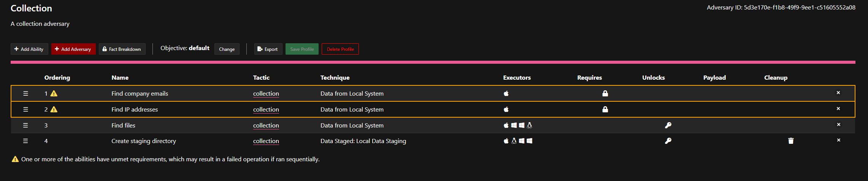Screen dimensions: 868x181
Task: Click the key icon for Create staging directory
Action: coord(668,141)
